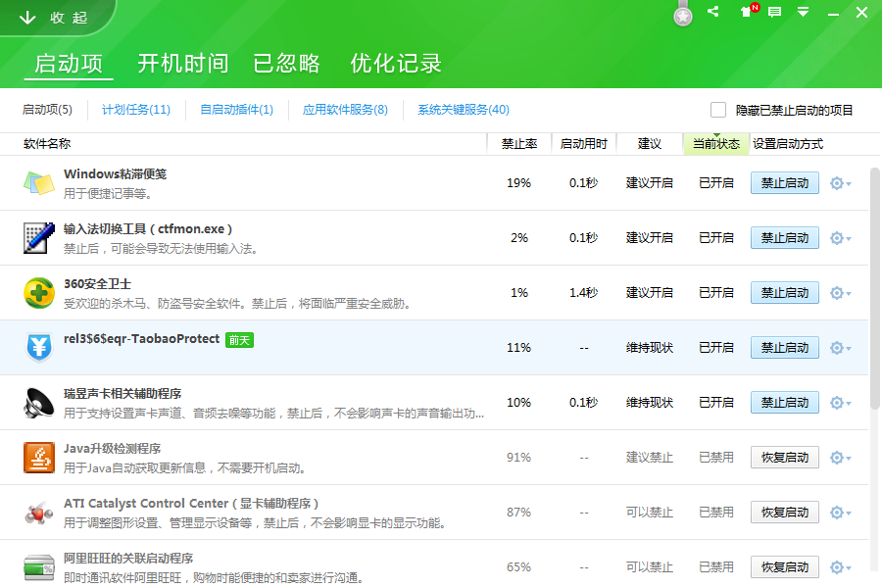Screen dimensions: 882x588
Task: Click 恢复启动 for ATI Catalyst Control Center
Action: point(784,512)
